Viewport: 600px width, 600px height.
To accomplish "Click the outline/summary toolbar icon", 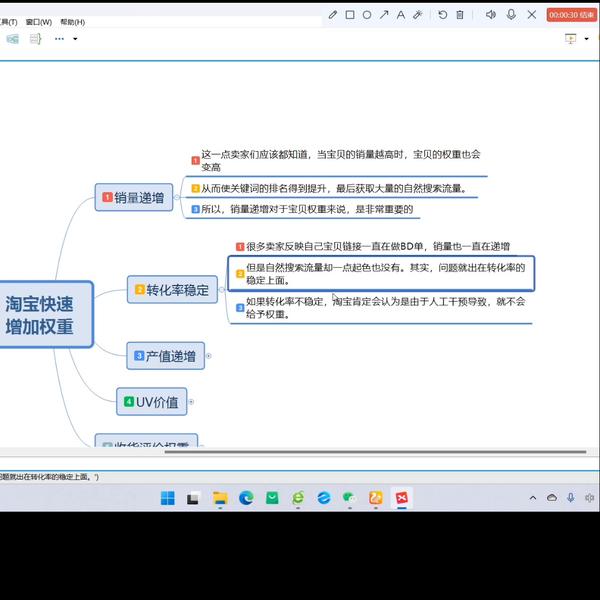I will 36,39.
